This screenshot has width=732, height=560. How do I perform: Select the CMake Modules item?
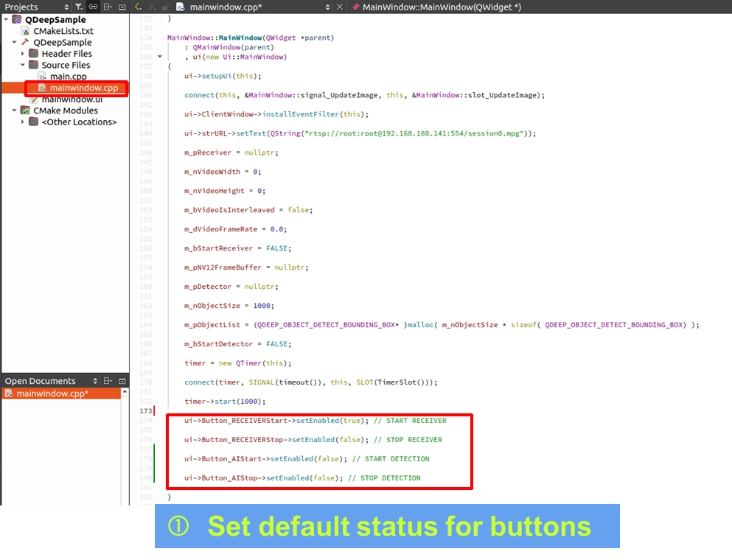click(x=66, y=111)
